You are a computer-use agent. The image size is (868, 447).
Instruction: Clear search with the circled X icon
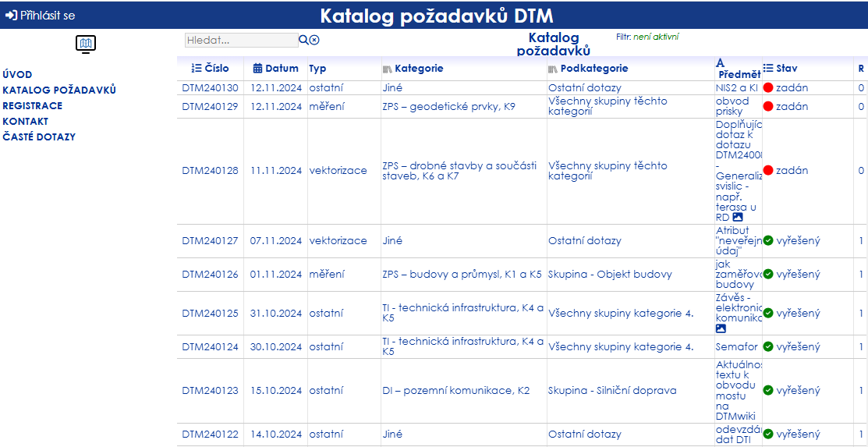tap(314, 40)
